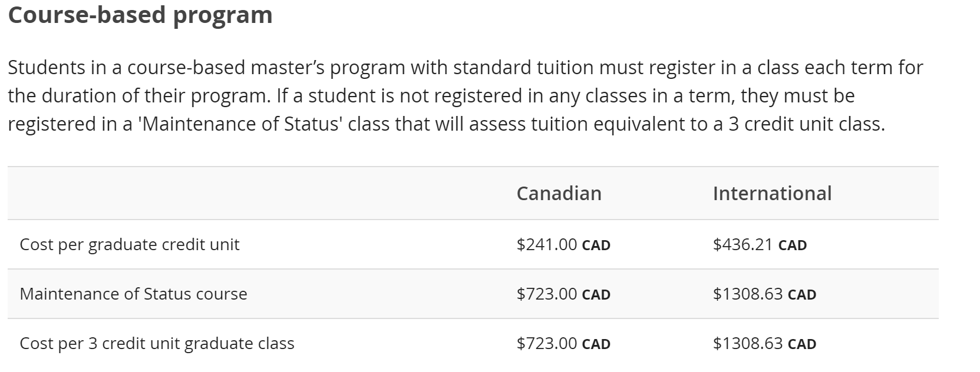The image size is (980, 372).
Task: Click the Course-based program heading
Action: [140, 15]
